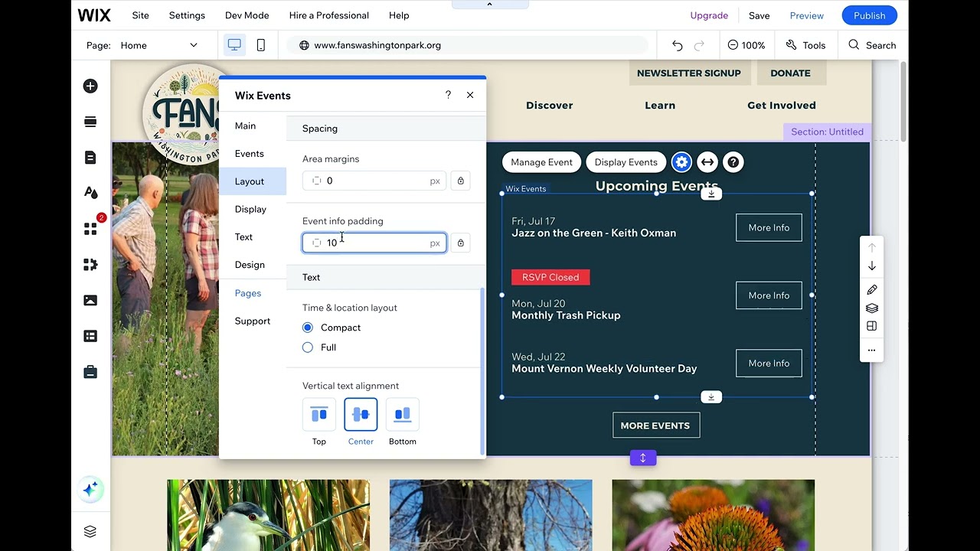Move section down arrow

(872, 266)
